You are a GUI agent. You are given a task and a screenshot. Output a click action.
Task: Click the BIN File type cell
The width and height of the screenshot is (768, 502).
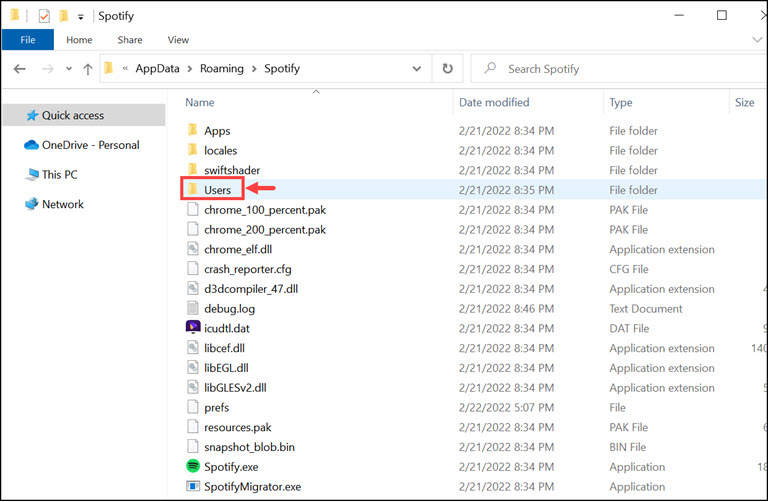pos(627,447)
